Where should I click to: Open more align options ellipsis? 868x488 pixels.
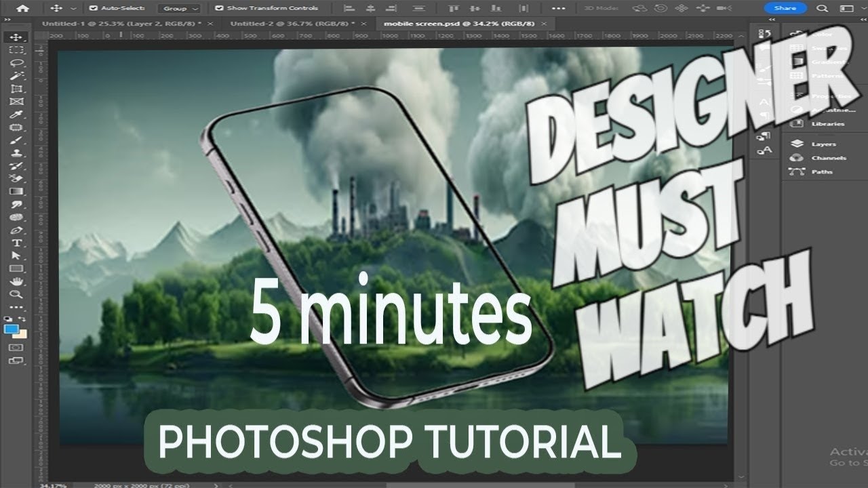[x=559, y=8]
